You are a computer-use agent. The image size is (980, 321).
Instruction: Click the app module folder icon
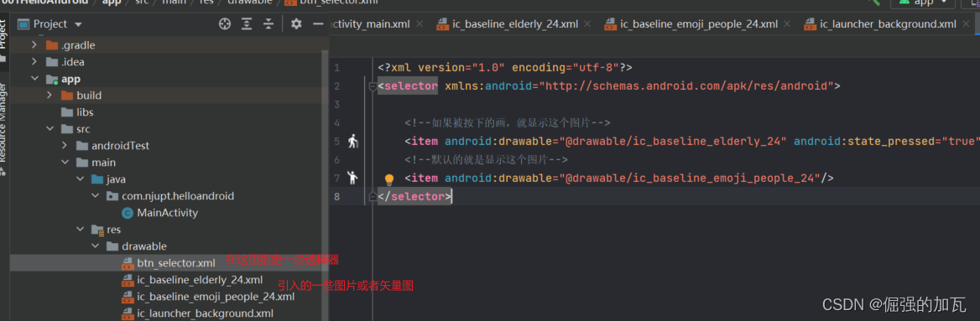(x=53, y=80)
